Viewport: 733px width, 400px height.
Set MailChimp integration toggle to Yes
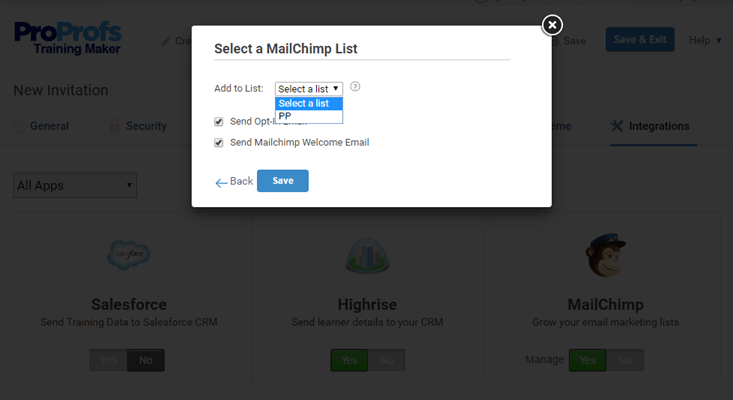(x=587, y=360)
